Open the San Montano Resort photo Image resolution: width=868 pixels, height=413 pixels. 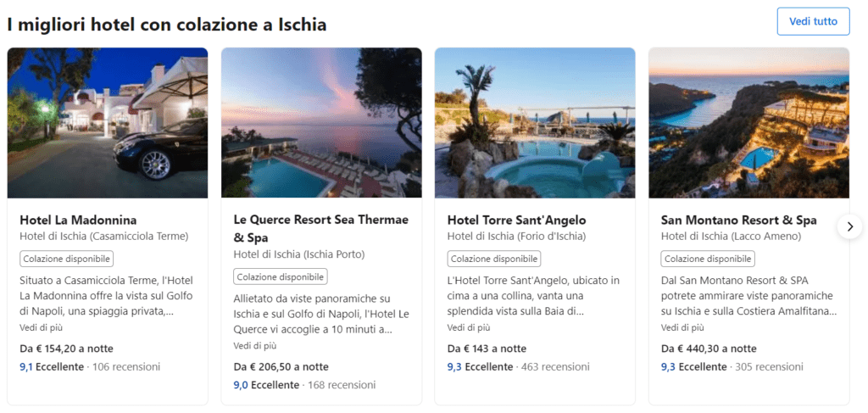748,123
